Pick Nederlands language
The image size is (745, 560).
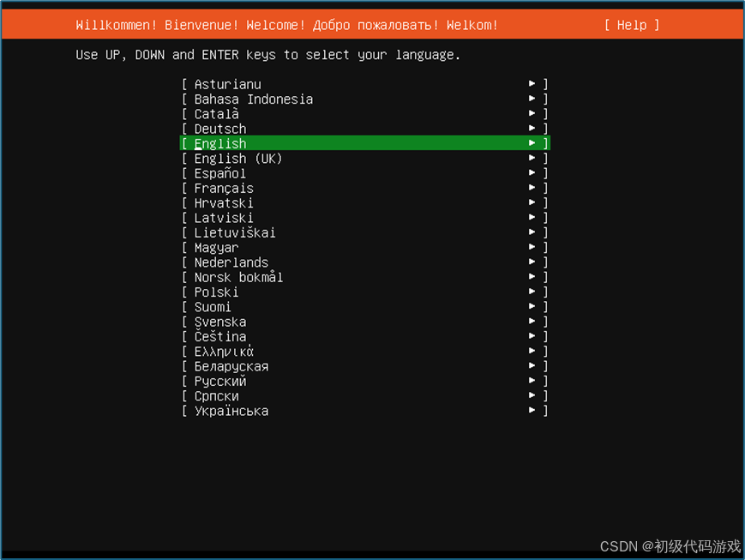coord(364,262)
